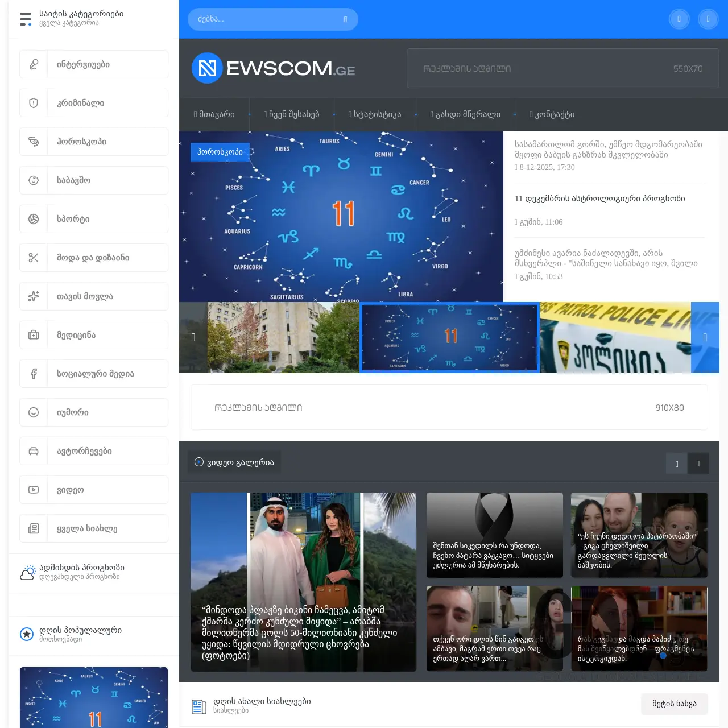Open the მედიცინა briefcase icon
Screen dimensions: 728x728
click(x=33, y=334)
